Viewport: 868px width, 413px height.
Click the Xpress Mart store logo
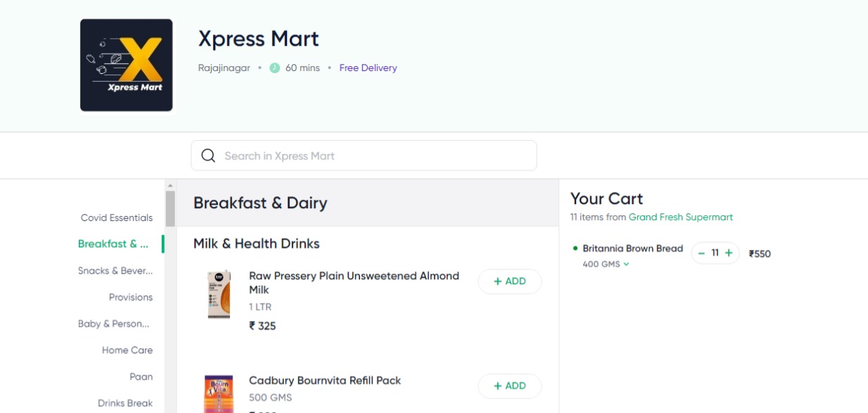click(127, 65)
